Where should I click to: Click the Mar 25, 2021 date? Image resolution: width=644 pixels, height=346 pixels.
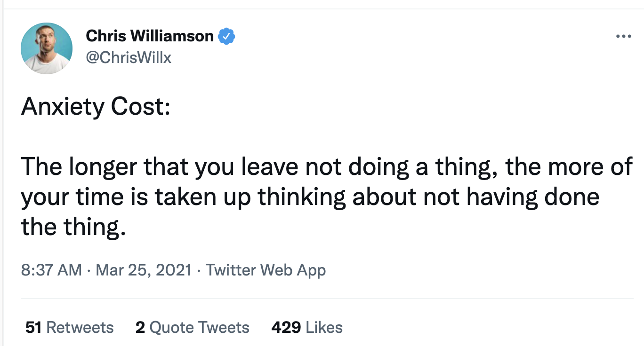(144, 270)
